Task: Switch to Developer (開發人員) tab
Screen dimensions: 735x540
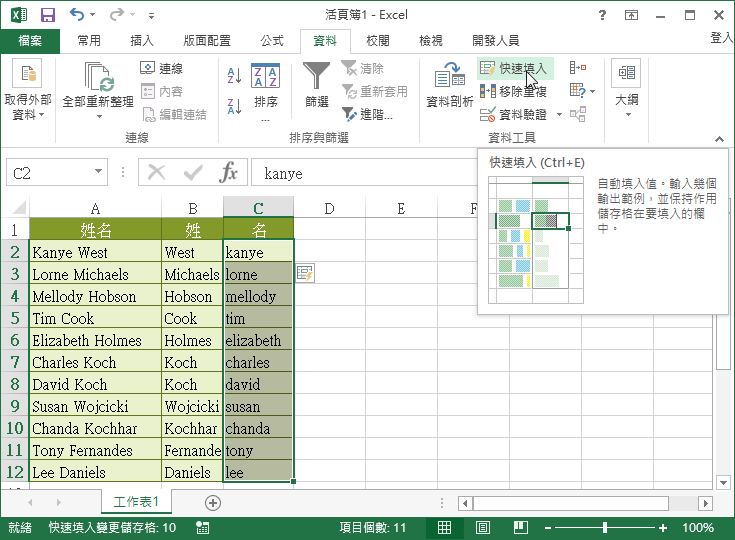Action: pos(495,41)
